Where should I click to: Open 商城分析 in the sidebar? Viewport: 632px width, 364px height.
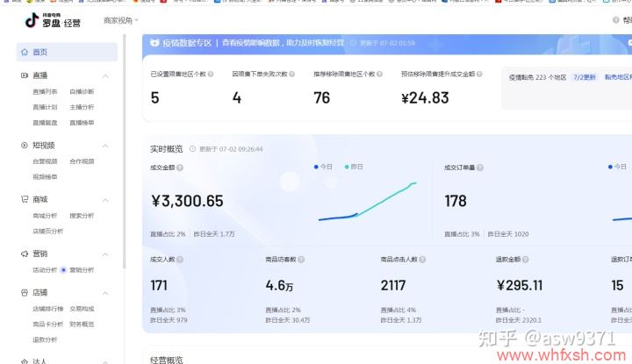45,216
